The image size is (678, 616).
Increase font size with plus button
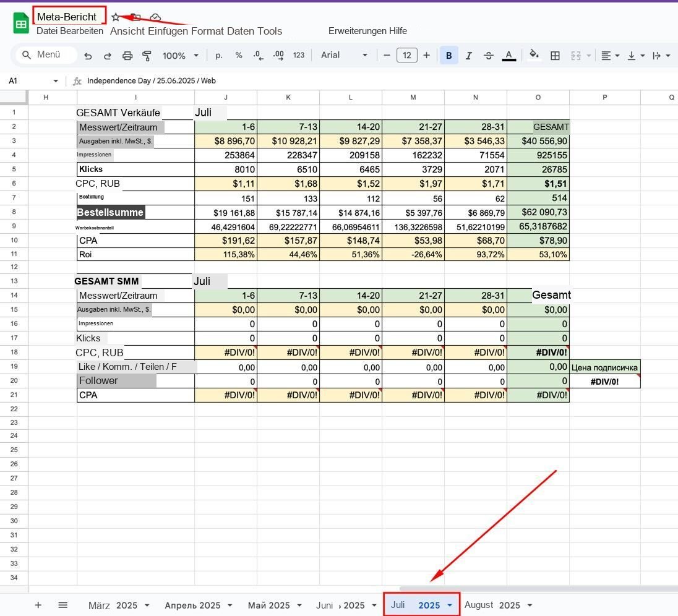pos(427,55)
